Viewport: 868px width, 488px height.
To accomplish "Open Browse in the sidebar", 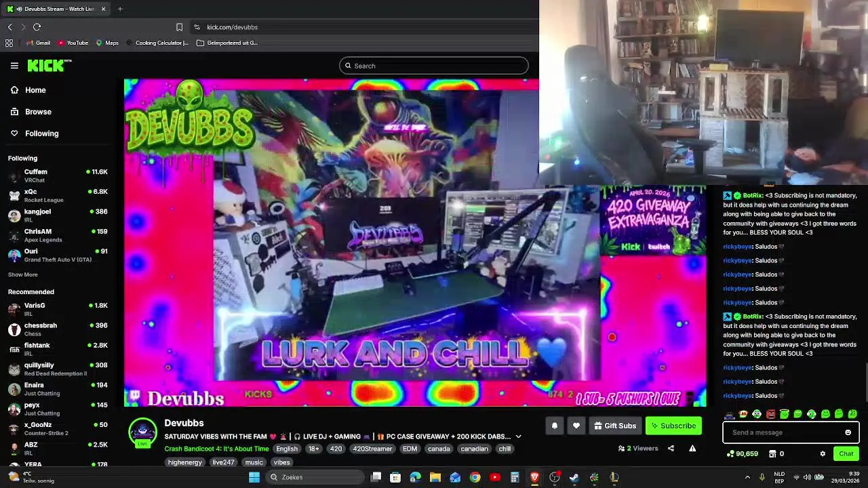I will pos(38,112).
